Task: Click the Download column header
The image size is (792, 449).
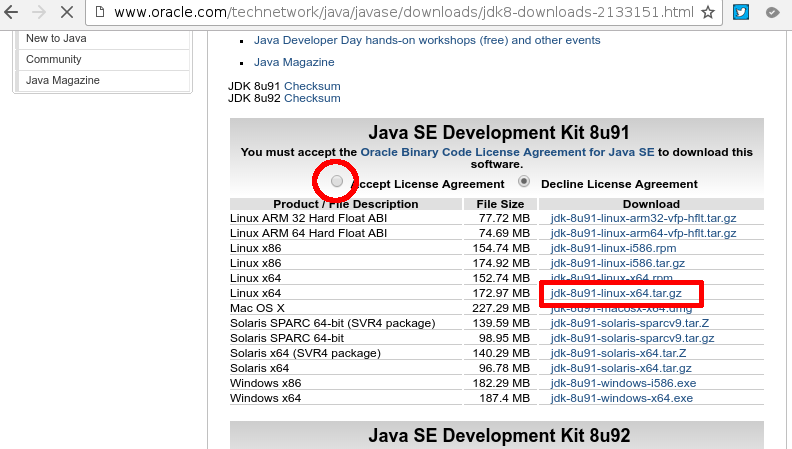Action: (651, 204)
